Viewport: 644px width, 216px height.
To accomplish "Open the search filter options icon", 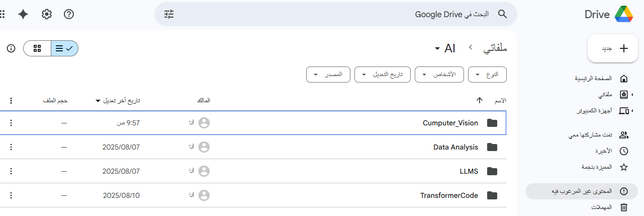I will click(x=169, y=14).
